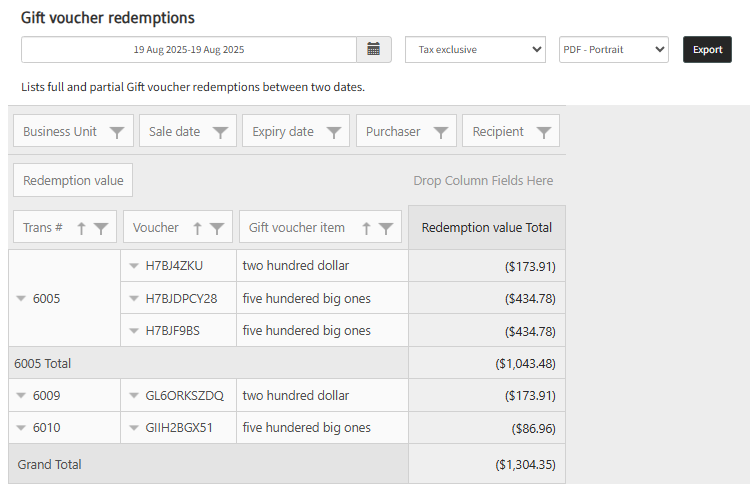Click the Business Unit filter funnel icon
This screenshot has width=750, height=499.
[x=117, y=132]
